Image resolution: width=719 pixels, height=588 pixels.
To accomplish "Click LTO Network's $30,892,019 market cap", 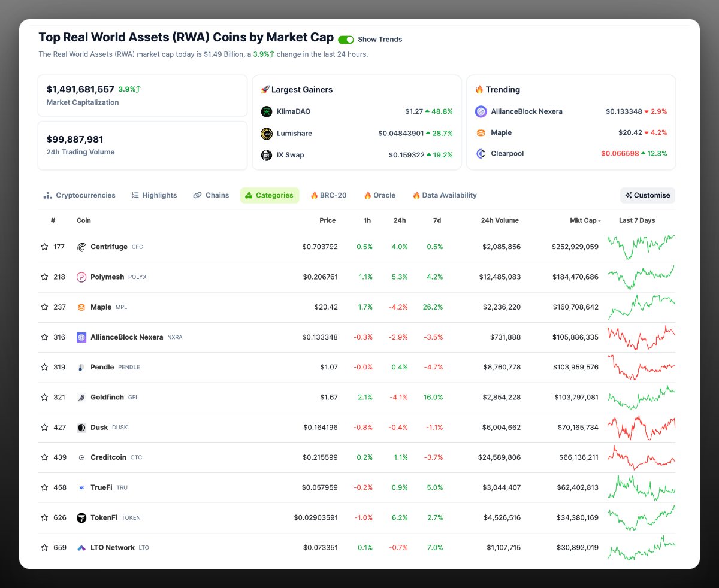I will click(576, 548).
